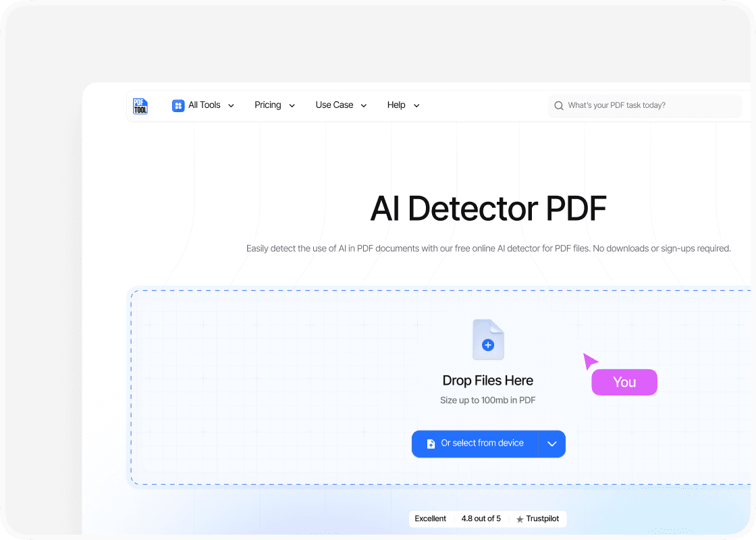Expand the Use Case dropdown arrow
Viewport: 756px width, 540px height.
364,106
